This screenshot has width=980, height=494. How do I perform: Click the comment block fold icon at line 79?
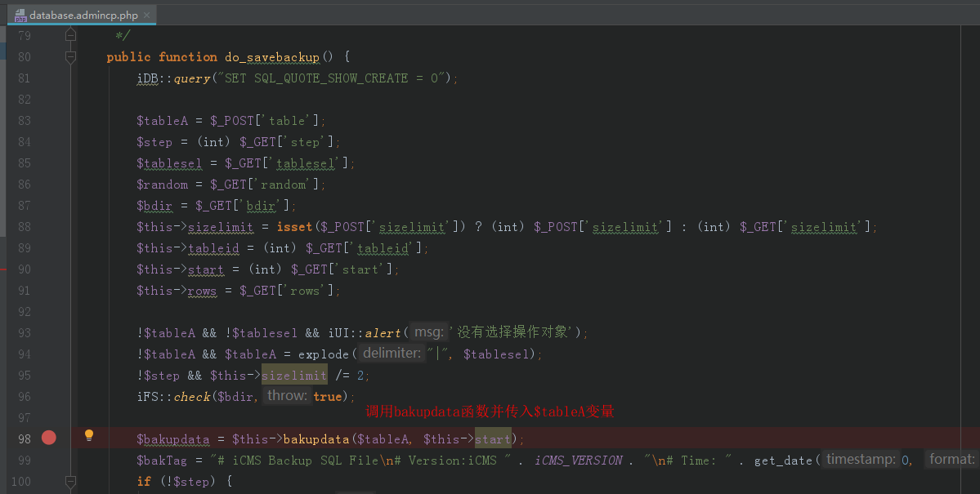click(70, 34)
